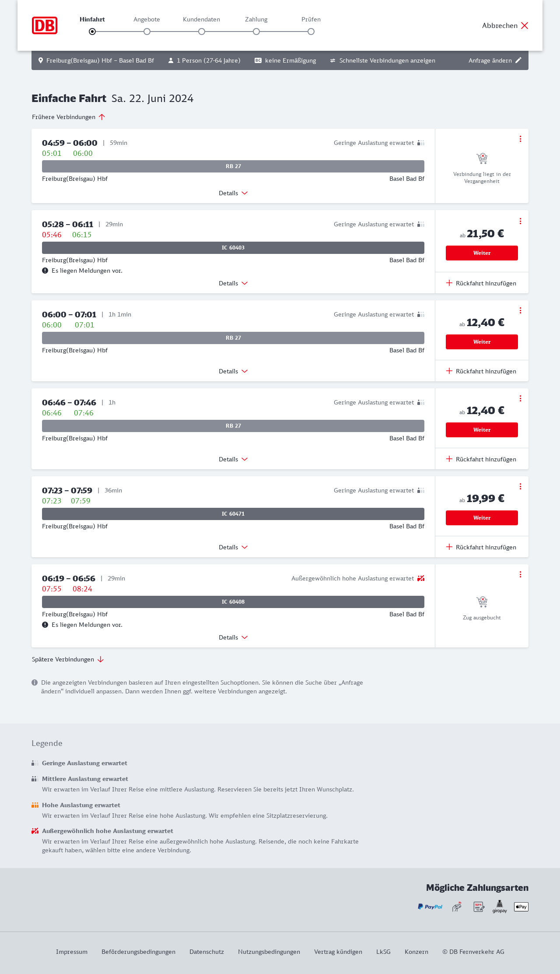The width and height of the screenshot is (560, 974).
Task: Click occupancy icon on the 06:19 connection
Action: tap(421, 578)
